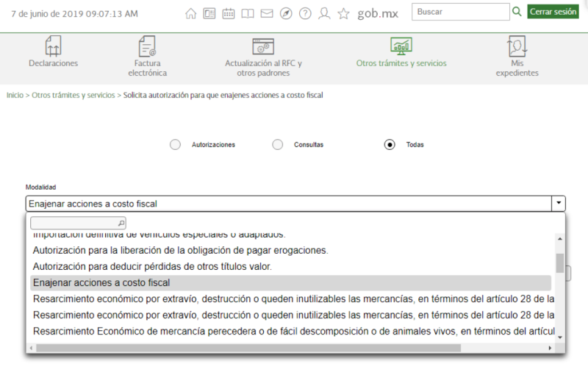Open the Declaraciones menu label
The width and height of the screenshot is (588, 375).
pos(53,63)
